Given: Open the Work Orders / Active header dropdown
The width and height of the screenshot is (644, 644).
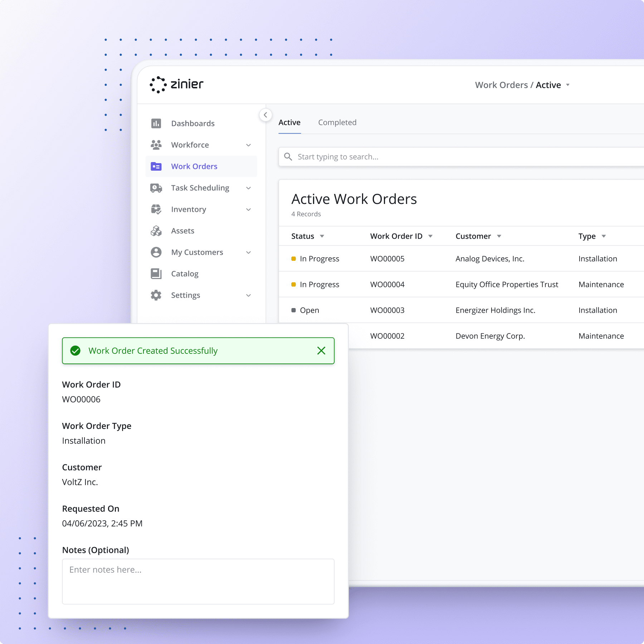Looking at the screenshot, I should click(568, 85).
